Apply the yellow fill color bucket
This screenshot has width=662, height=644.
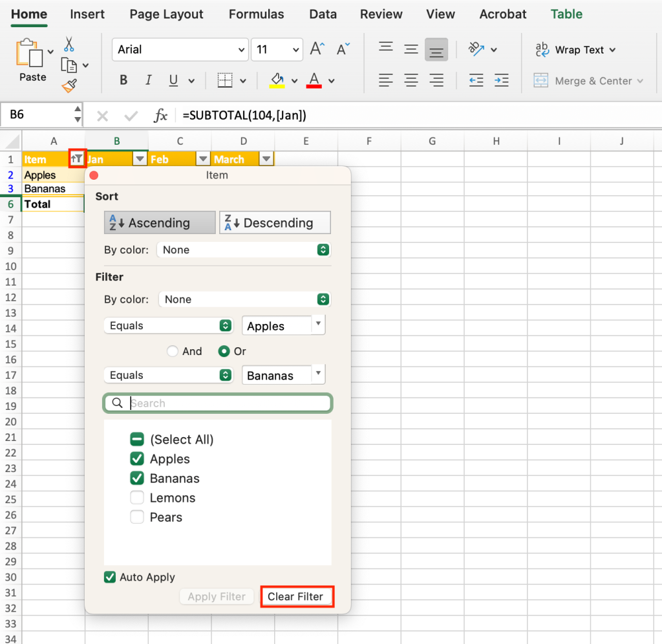pyautogui.click(x=277, y=80)
